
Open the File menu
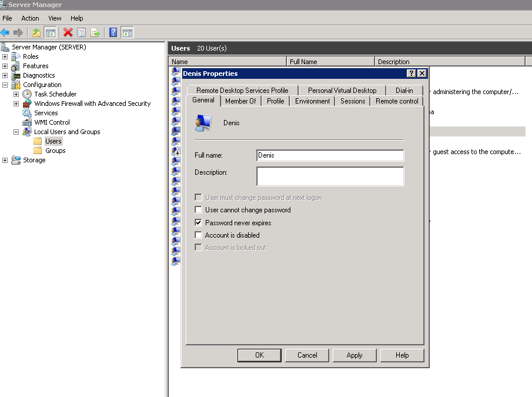click(x=7, y=18)
